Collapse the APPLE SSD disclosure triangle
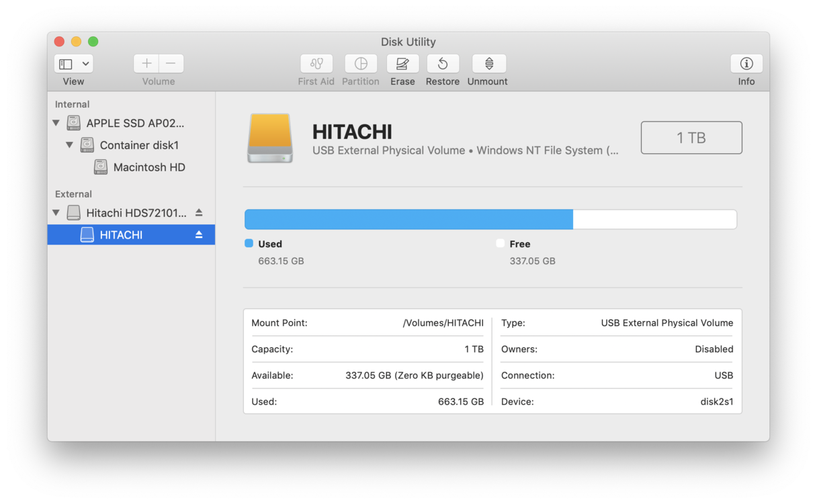This screenshot has height=504, width=817. (x=56, y=123)
